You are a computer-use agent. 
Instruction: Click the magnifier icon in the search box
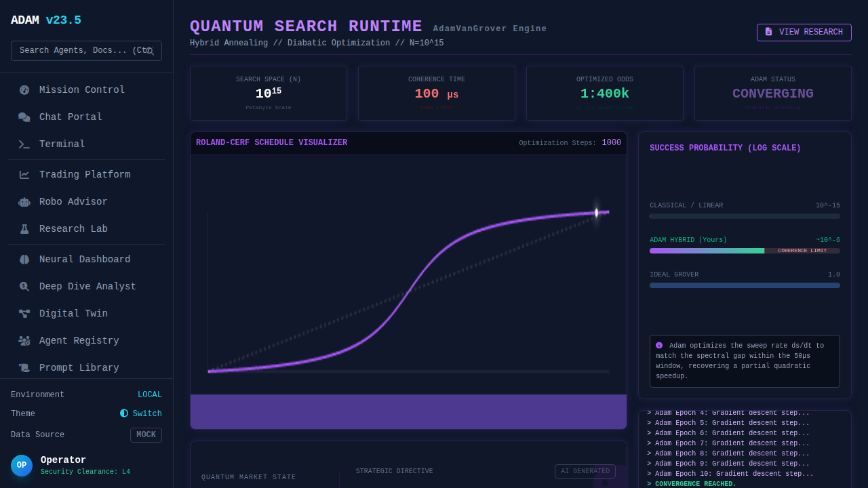150,51
